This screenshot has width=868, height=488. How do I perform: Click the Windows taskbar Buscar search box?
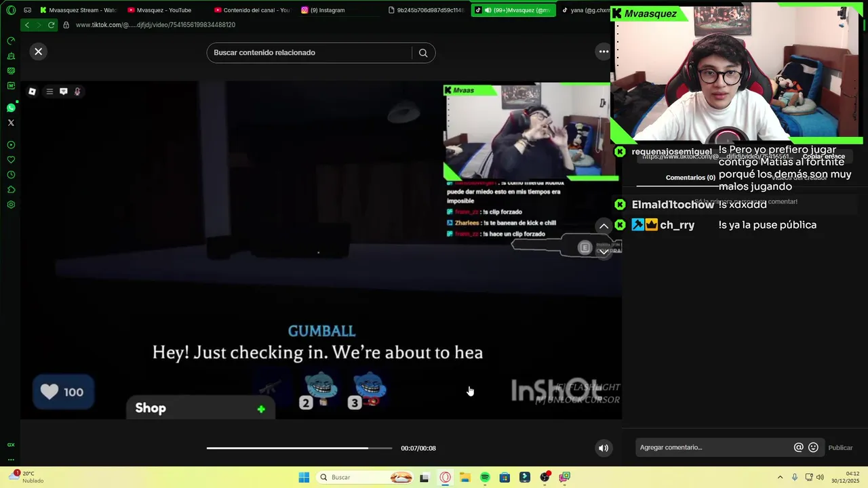(x=365, y=477)
